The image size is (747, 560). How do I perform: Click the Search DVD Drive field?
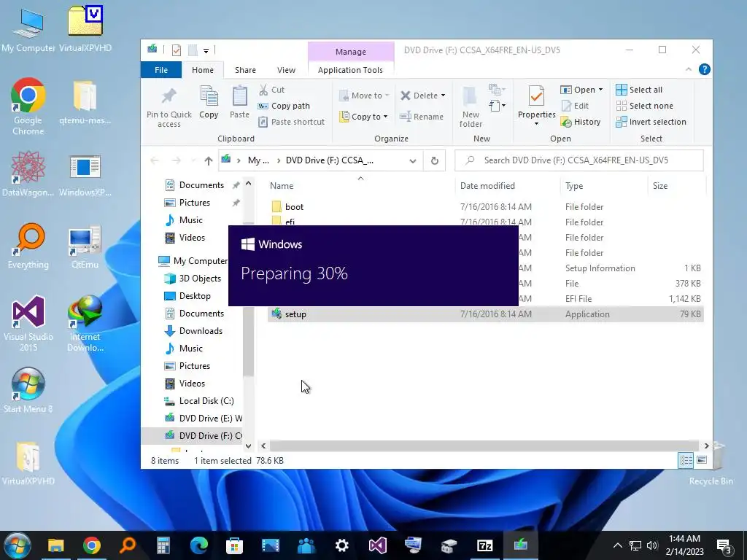(x=578, y=160)
